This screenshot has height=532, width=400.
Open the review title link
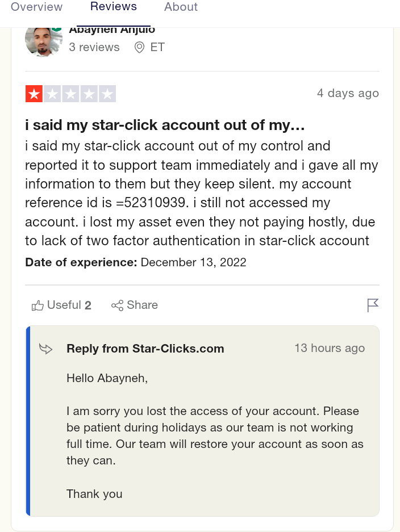pyautogui.click(x=165, y=125)
